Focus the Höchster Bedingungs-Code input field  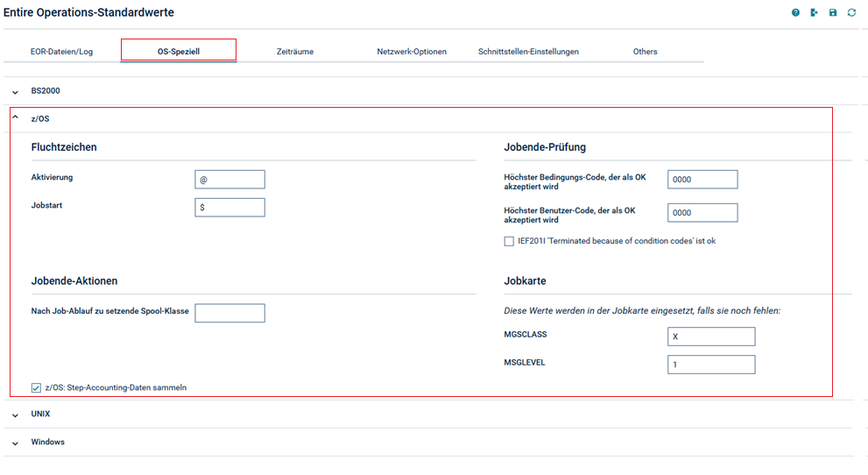[702, 180]
